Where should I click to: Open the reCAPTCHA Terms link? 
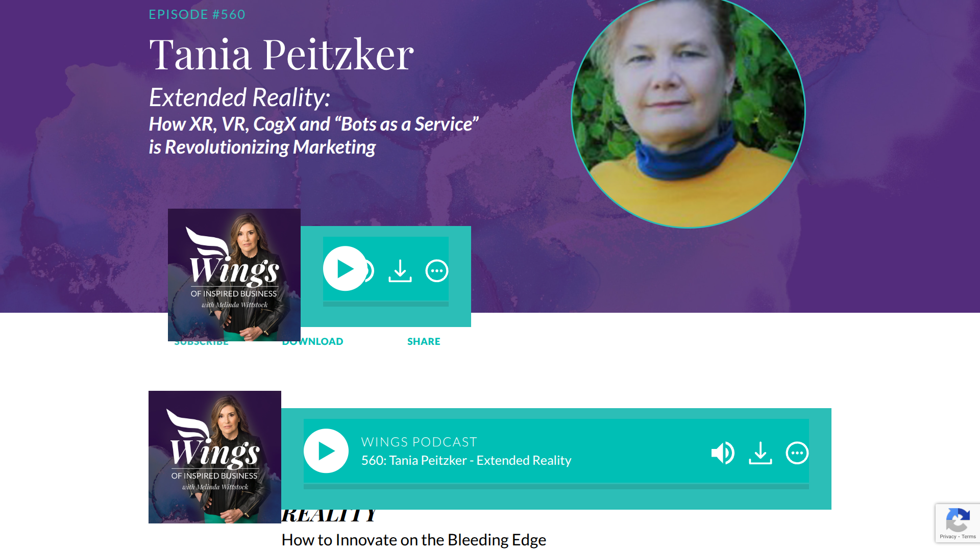point(969,537)
